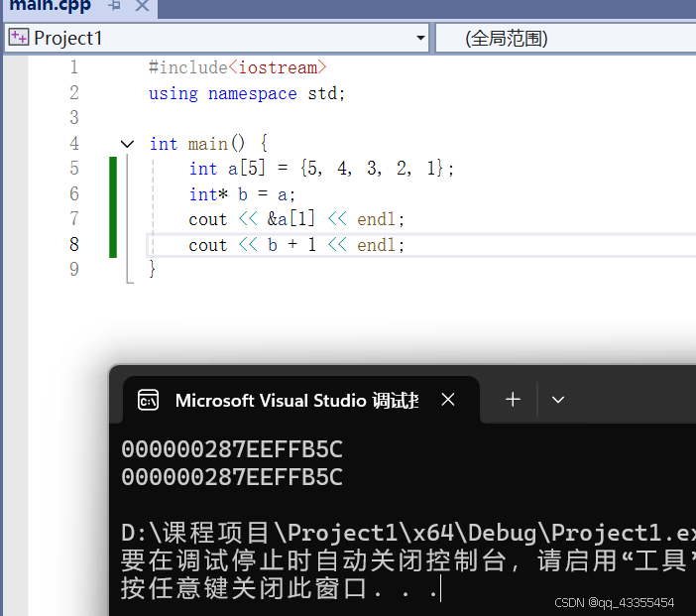
Task: Click the 'cout << &a[1] << endl;' line
Action: coord(296,219)
